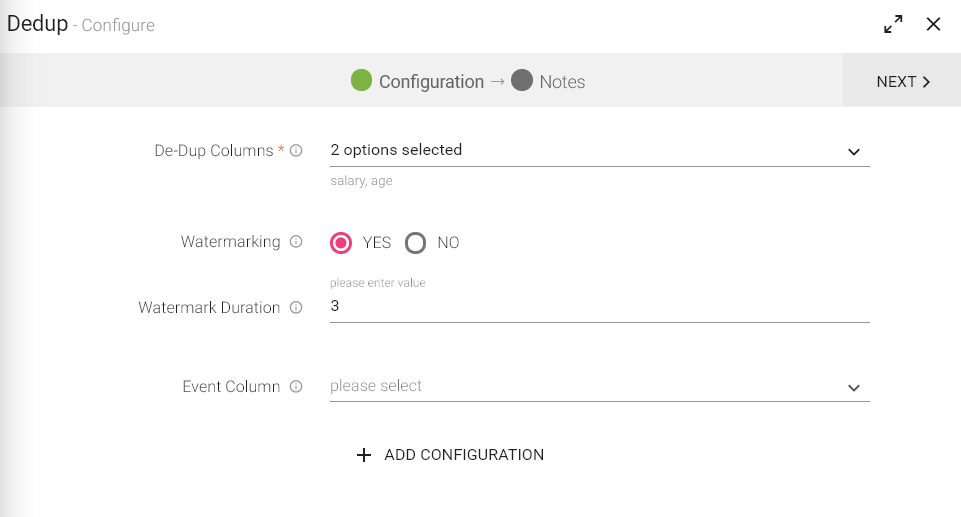The image size is (961, 517).
Task: Click info icon next to De-Dup Columns
Action: point(296,151)
